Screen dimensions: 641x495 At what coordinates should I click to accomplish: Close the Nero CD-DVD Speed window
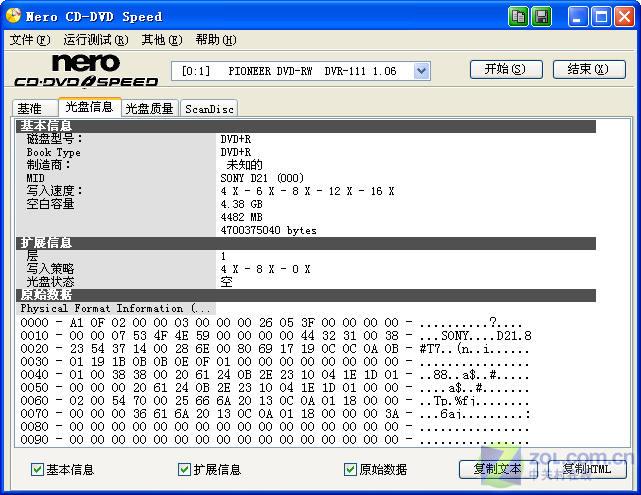624,17
